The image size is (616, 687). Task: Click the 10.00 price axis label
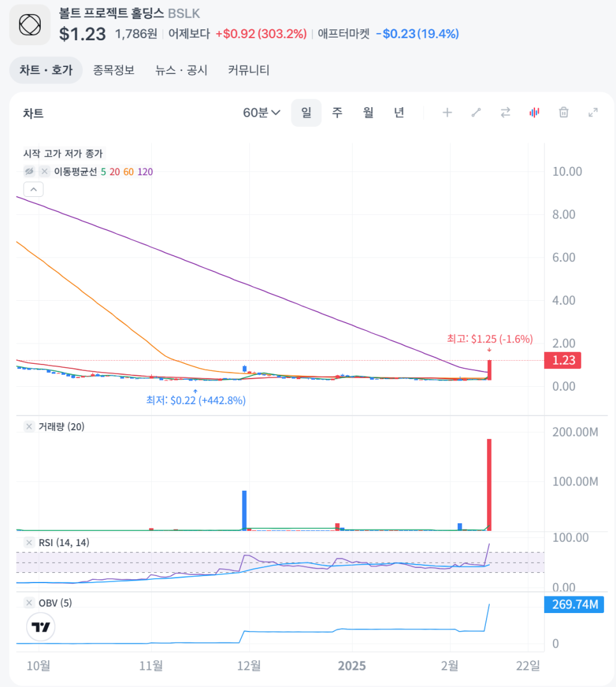click(x=568, y=171)
